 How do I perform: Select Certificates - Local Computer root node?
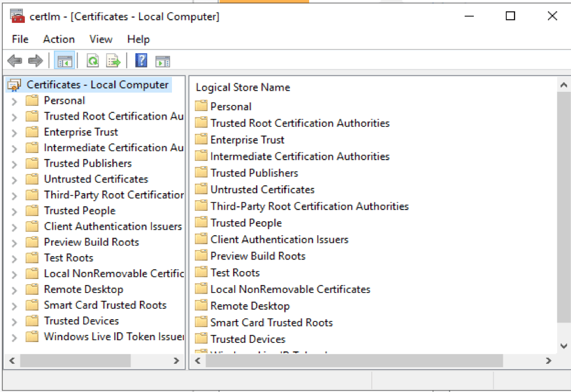click(x=97, y=85)
